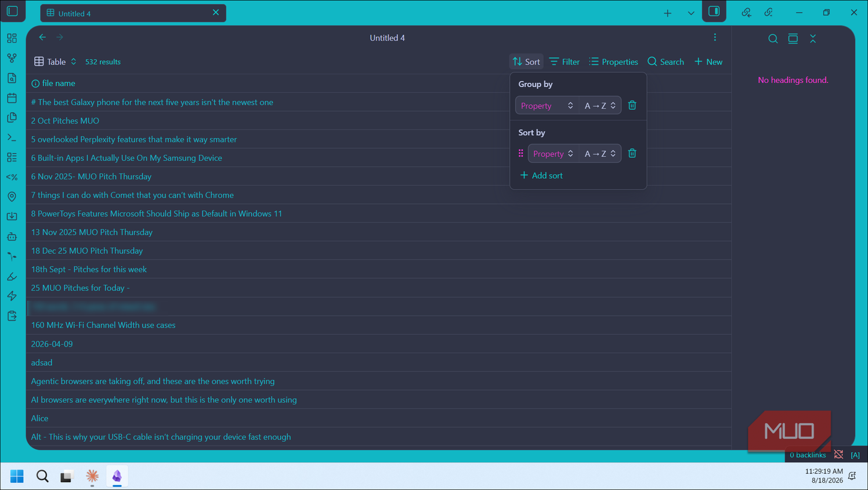Viewport: 868px width, 490px height.
Task: Collapse all headings in outline sidebar
Action: click(813, 39)
